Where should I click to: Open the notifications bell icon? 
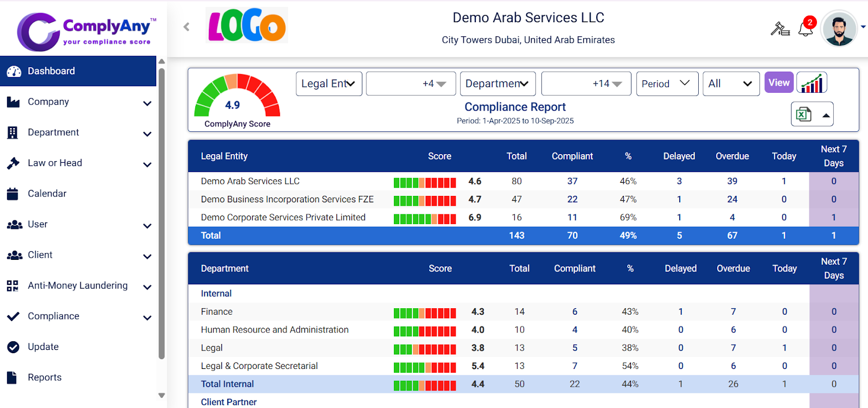point(806,28)
